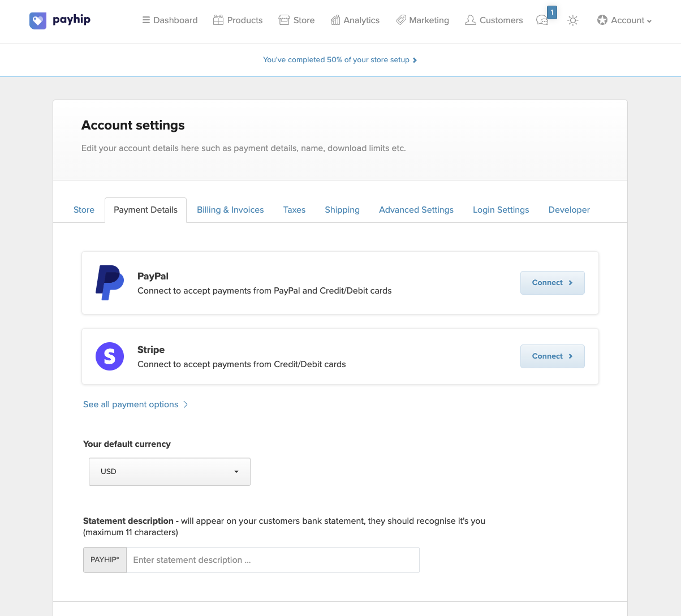
Task: Navigate to the Marketing section
Action: (423, 20)
